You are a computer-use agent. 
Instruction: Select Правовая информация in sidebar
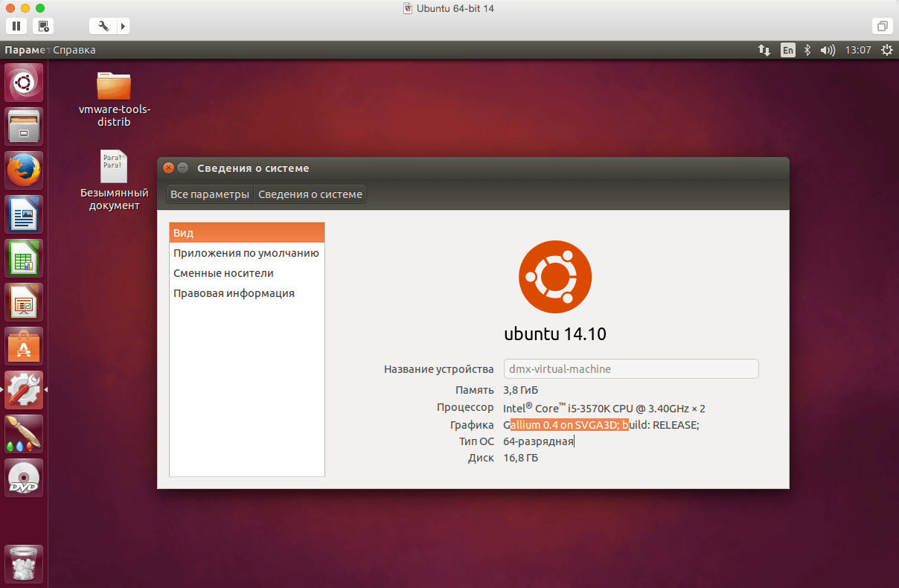click(x=247, y=293)
